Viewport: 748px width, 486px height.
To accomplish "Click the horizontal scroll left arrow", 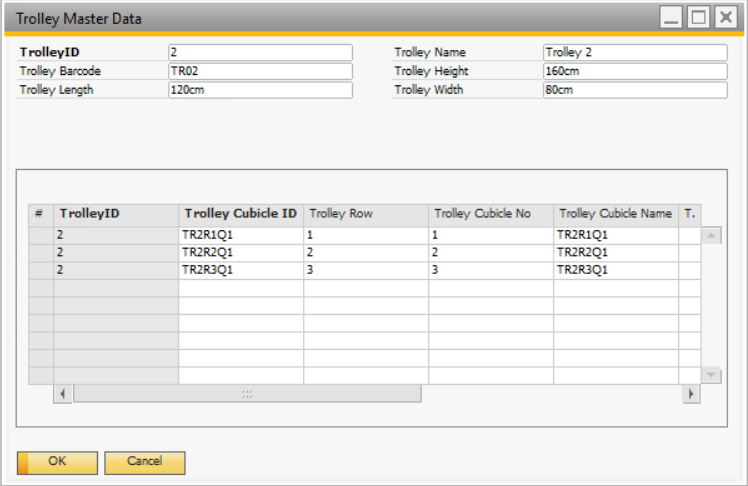I will click(63, 394).
